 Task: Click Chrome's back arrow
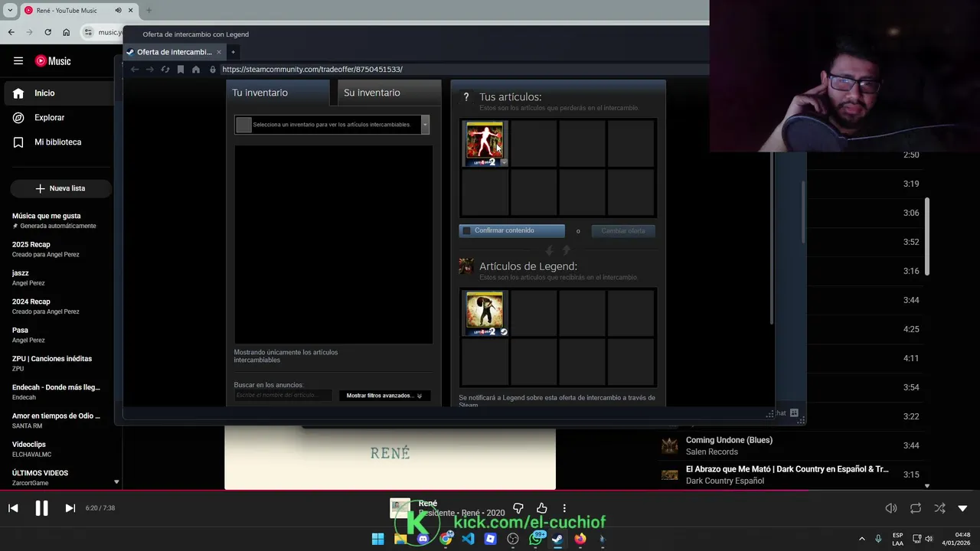[x=11, y=32]
